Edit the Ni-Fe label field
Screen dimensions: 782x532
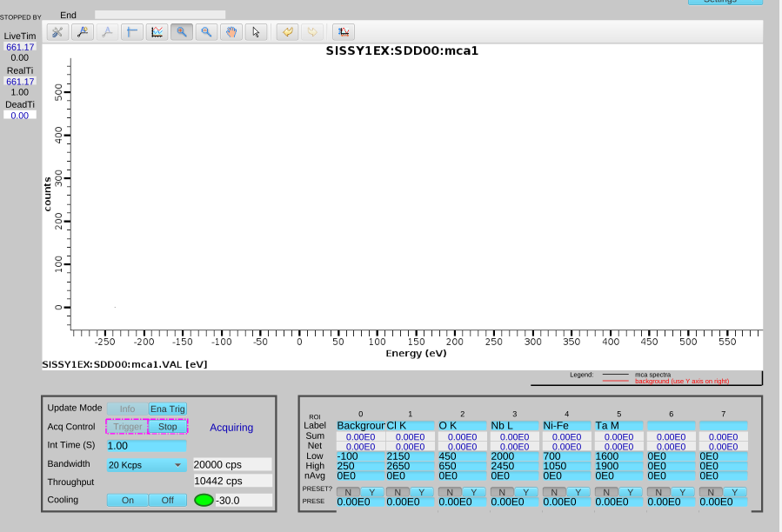(x=566, y=426)
